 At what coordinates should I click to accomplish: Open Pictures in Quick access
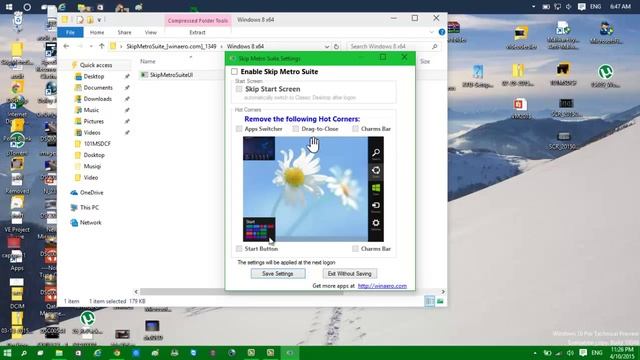[x=93, y=121]
